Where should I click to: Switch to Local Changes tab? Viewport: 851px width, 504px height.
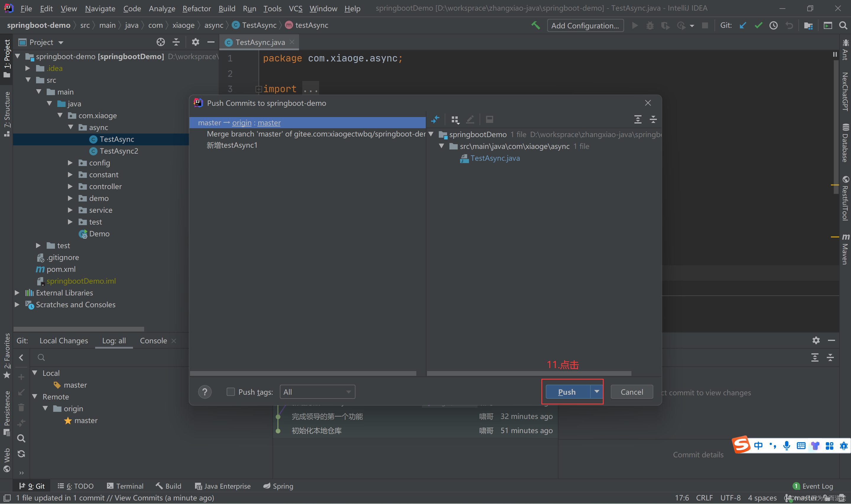(x=64, y=341)
